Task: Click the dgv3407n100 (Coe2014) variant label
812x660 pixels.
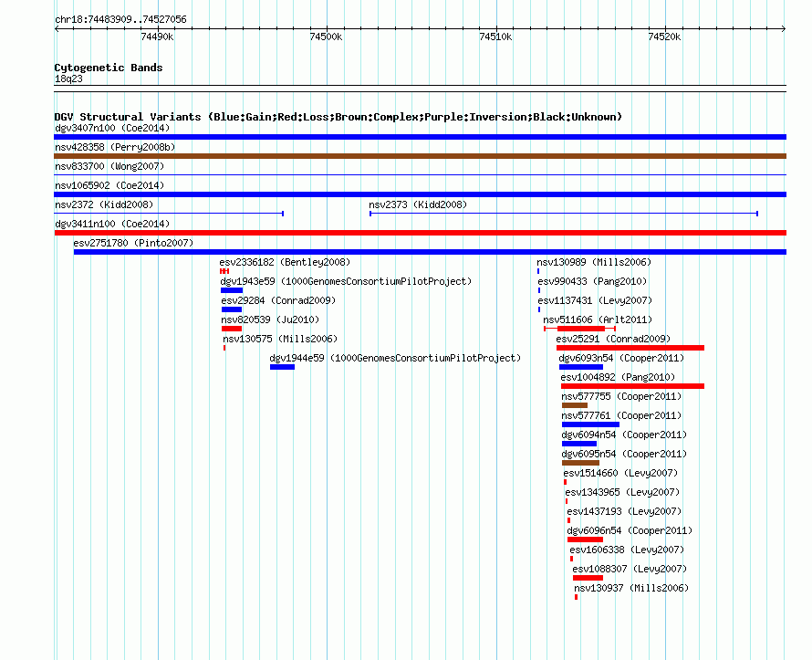Action: click(x=112, y=128)
